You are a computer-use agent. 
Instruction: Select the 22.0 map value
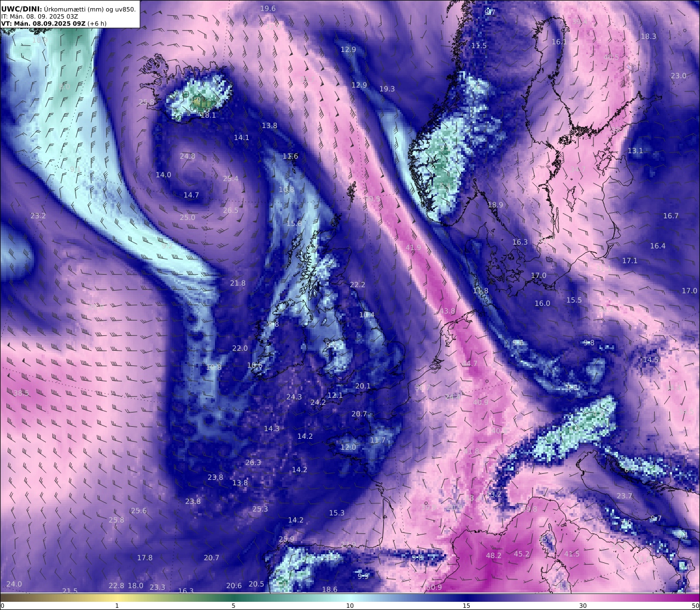coord(240,348)
